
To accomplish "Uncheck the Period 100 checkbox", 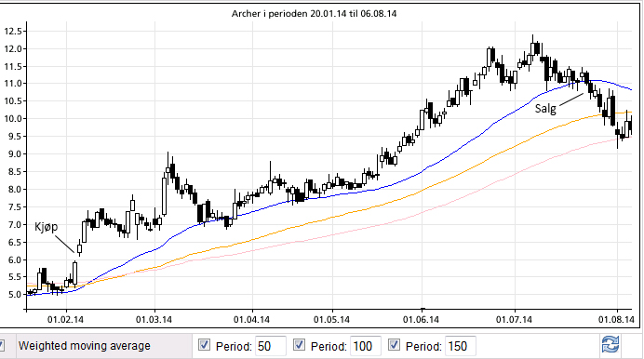I will point(299,345).
